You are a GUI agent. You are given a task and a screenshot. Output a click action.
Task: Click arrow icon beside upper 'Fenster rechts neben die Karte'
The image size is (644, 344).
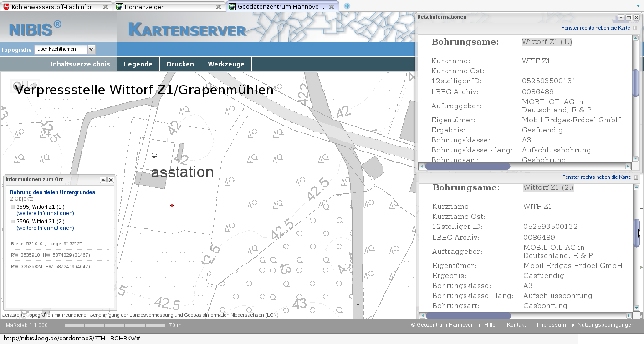(635, 28)
